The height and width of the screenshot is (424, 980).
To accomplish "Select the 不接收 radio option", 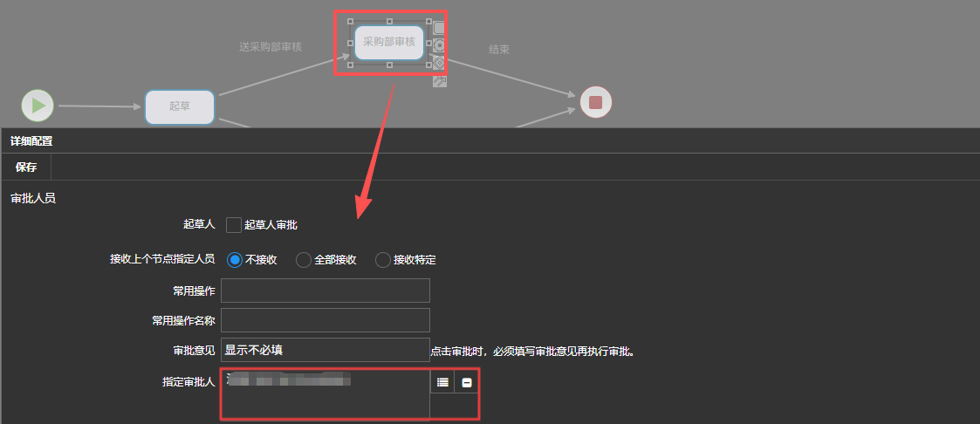I will pos(235,260).
